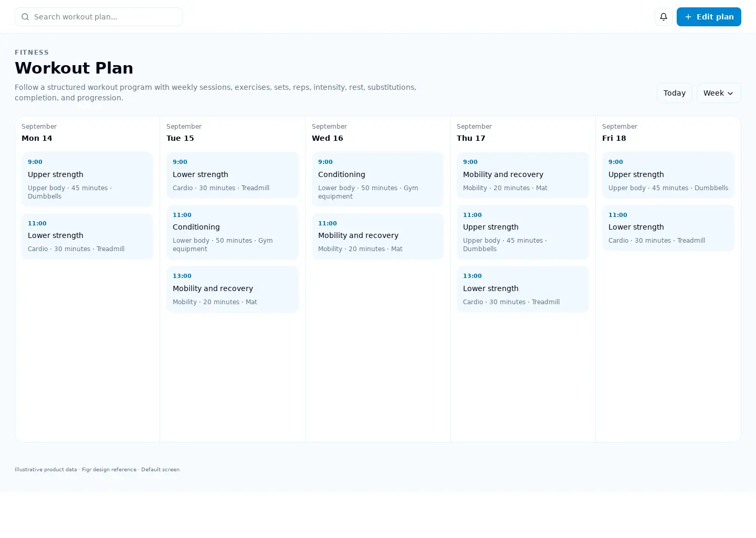Open Monday 9:00 Upper strength session
Image resolution: width=756 pixels, height=538 pixels.
[87, 179]
